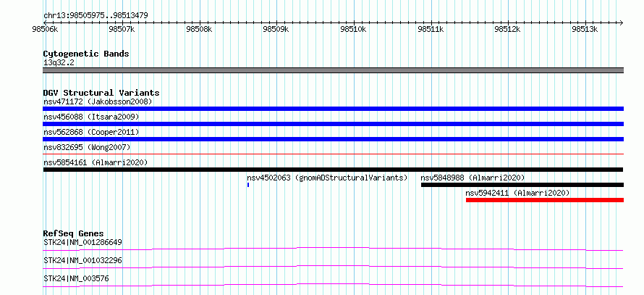The image size is (644, 295).
Task: Click the 98512k ruler tick label
Action: click(508, 30)
